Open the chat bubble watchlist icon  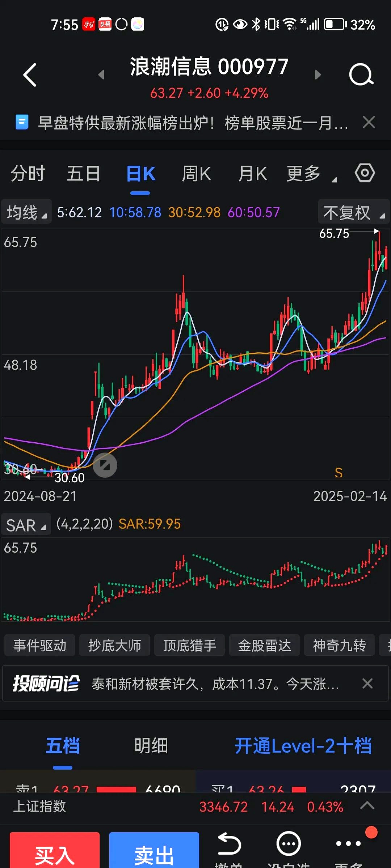click(289, 844)
